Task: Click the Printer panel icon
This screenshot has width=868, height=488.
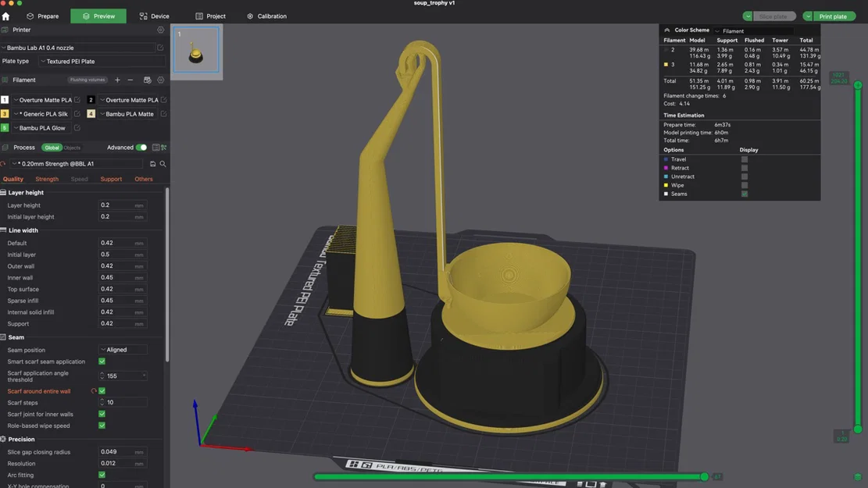Action: pyautogui.click(x=5, y=30)
